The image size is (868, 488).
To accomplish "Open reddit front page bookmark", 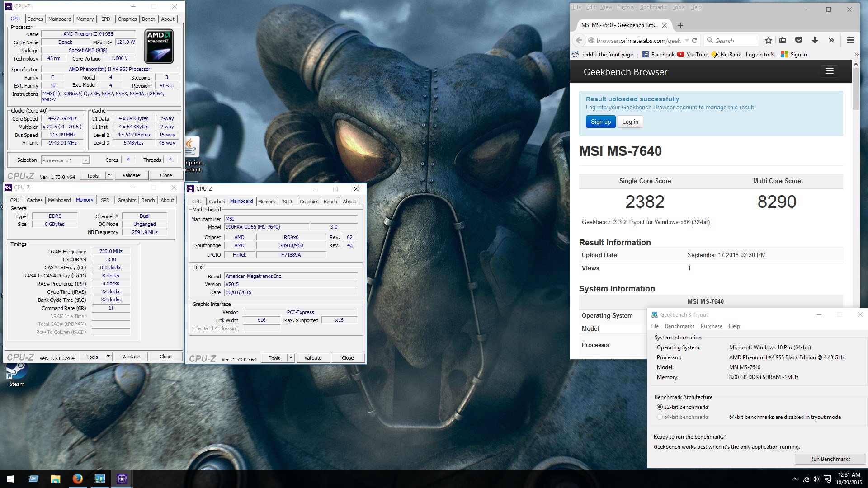I will tap(605, 55).
